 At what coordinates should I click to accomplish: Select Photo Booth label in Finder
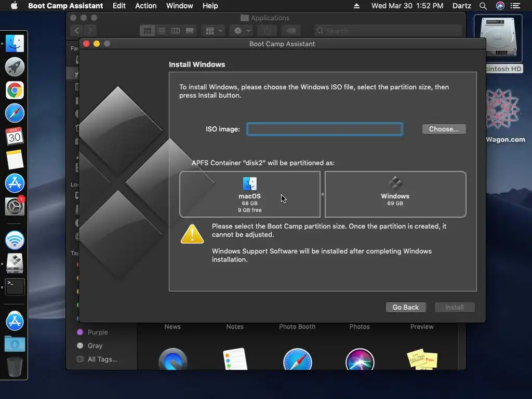297,326
